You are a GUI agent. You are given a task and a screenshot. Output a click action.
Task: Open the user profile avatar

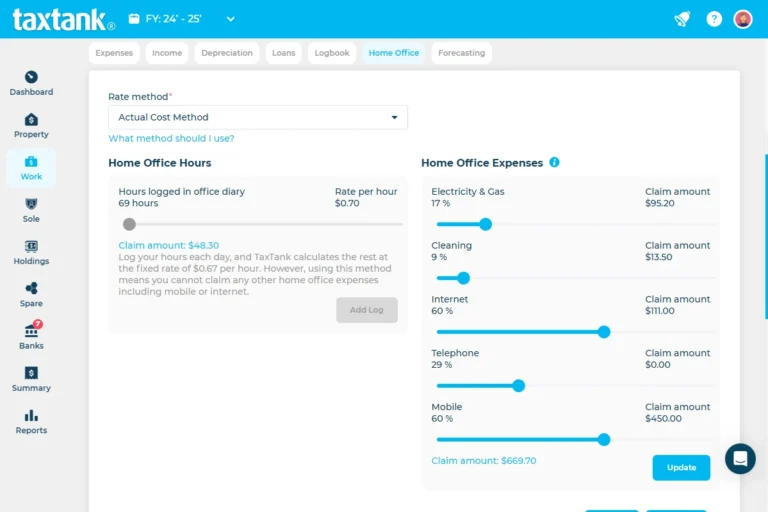click(743, 19)
